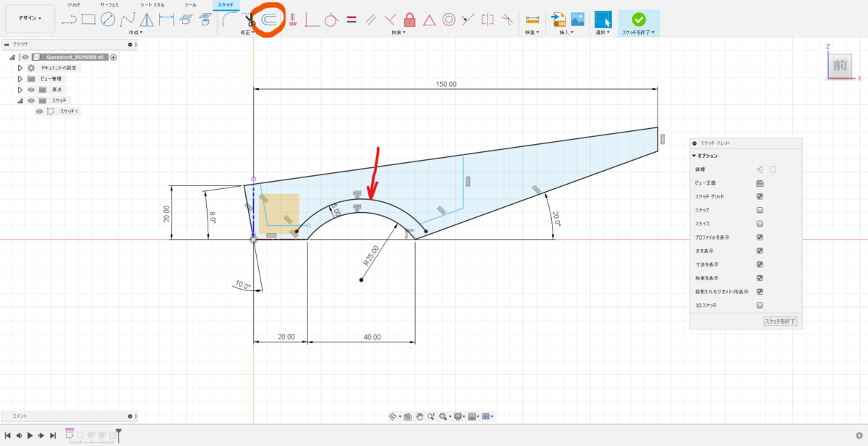Apply the Perpendicular constraint
The width and height of the screenshot is (868, 446).
tap(391, 20)
